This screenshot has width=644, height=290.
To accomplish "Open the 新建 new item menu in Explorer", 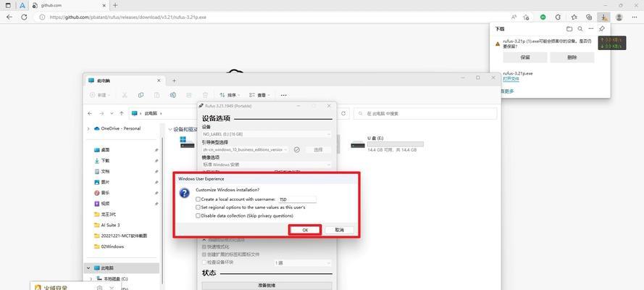I will click(100, 95).
